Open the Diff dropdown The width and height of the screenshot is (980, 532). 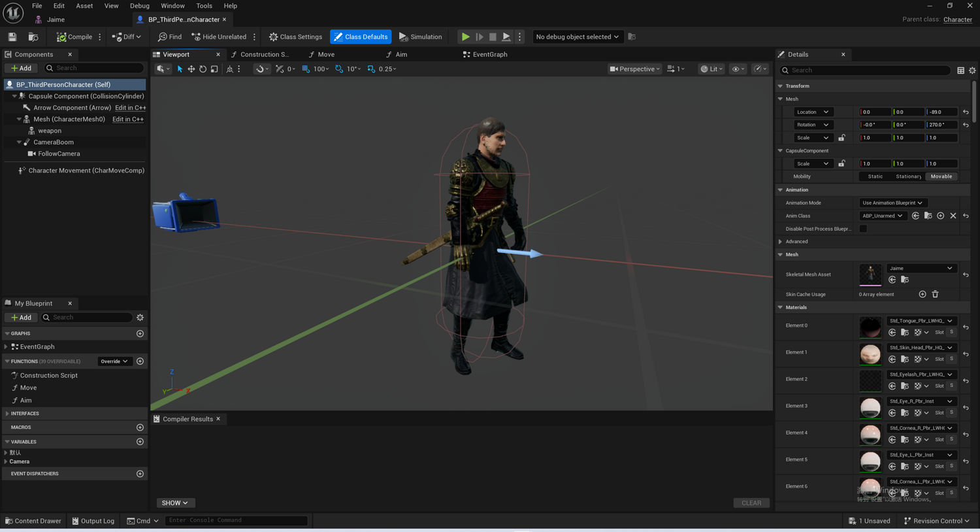[x=127, y=37]
